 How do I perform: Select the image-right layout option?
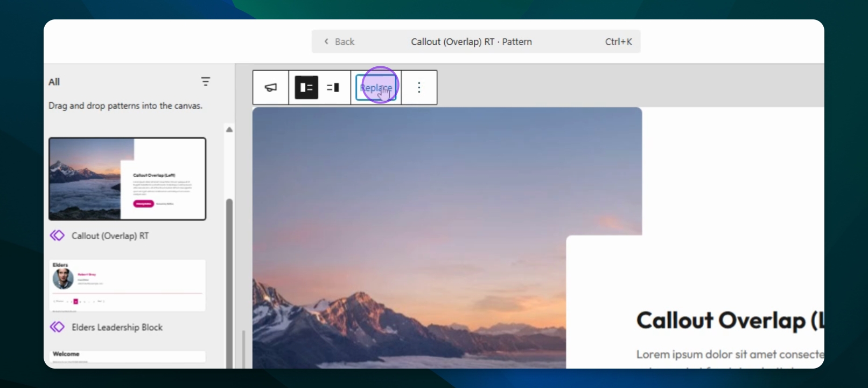[333, 87]
